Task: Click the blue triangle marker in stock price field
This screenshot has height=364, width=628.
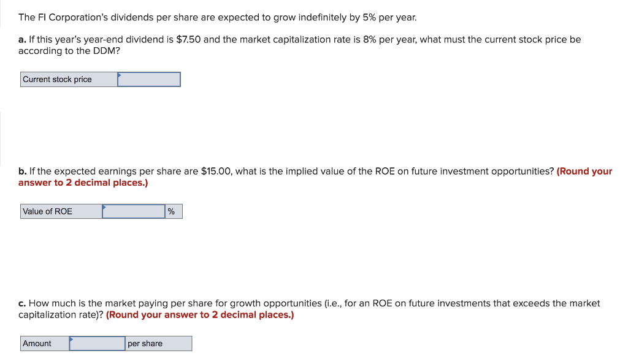Action: point(120,75)
